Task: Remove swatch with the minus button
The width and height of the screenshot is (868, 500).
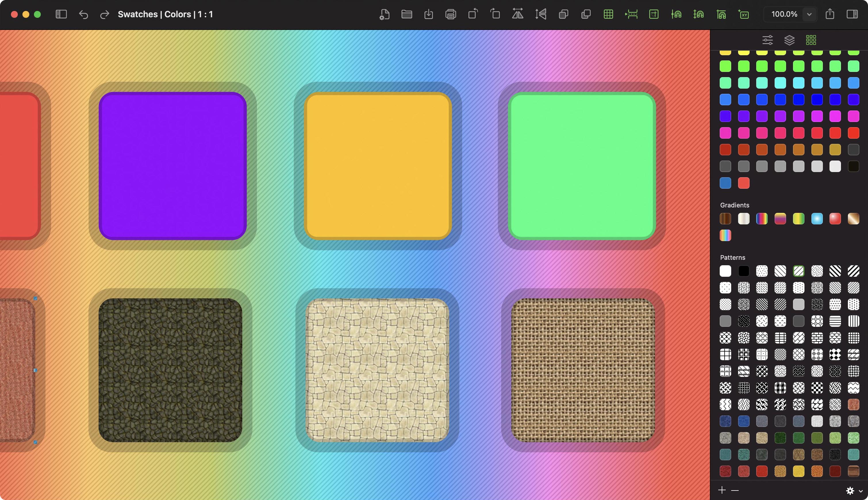Action: tap(735, 491)
